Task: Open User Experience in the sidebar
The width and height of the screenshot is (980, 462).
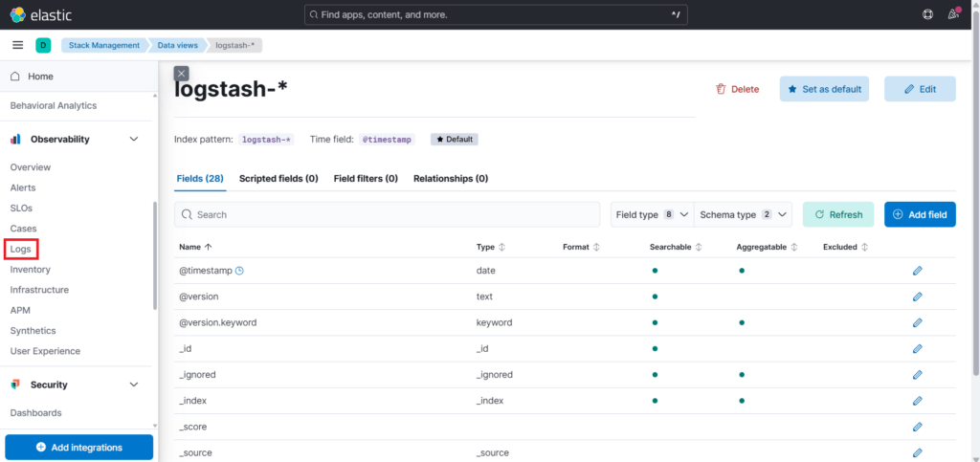Action: tap(45, 351)
